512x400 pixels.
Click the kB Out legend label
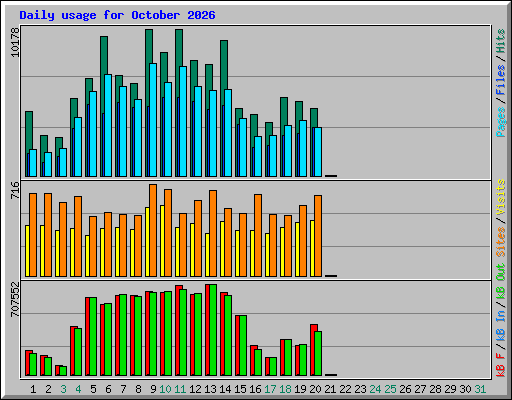click(x=500, y=282)
